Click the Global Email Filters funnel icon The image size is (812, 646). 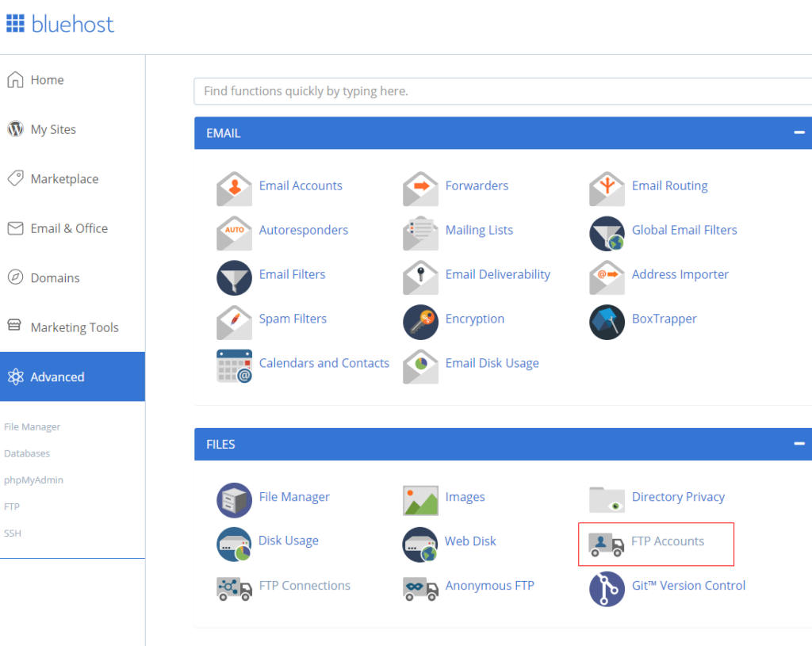click(607, 234)
